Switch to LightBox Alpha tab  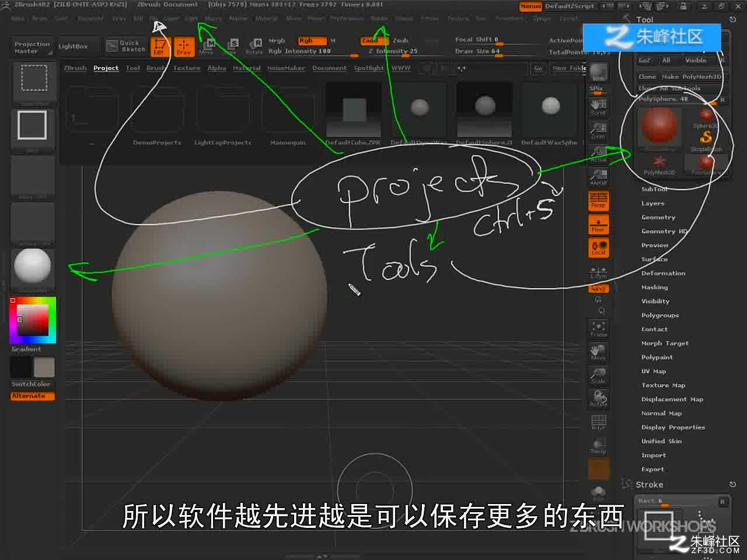point(217,68)
